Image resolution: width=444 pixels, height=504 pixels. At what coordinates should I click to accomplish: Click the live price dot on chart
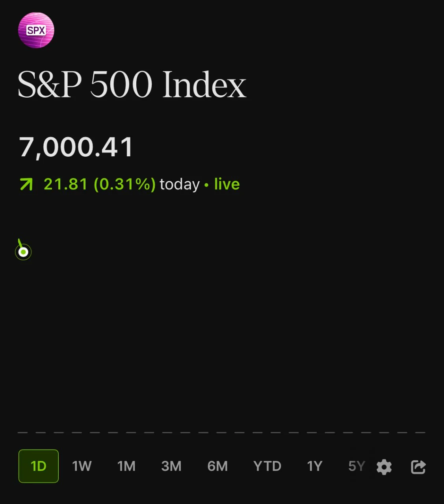point(23,252)
